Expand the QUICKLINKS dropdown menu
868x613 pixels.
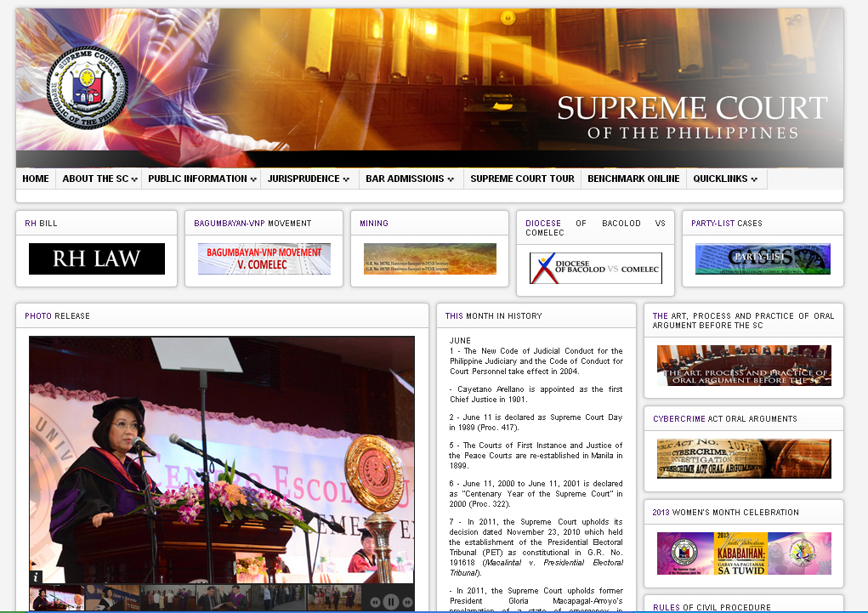point(724,179)
